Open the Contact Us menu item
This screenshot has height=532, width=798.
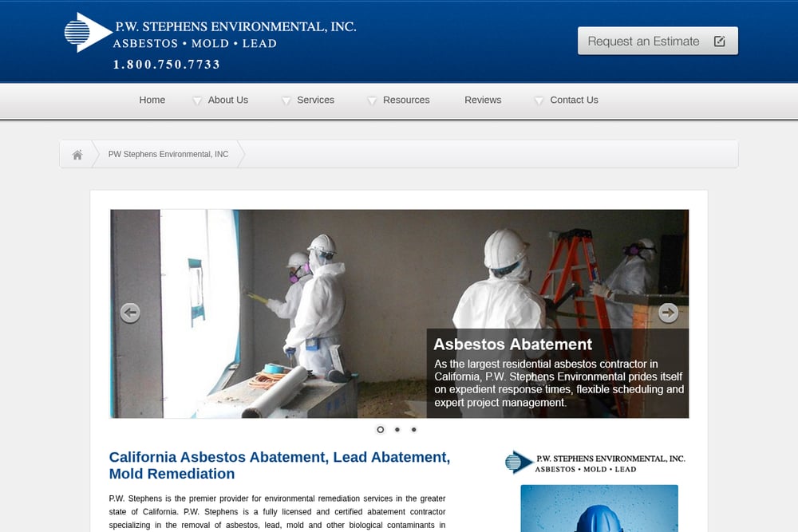click(574, 100)
